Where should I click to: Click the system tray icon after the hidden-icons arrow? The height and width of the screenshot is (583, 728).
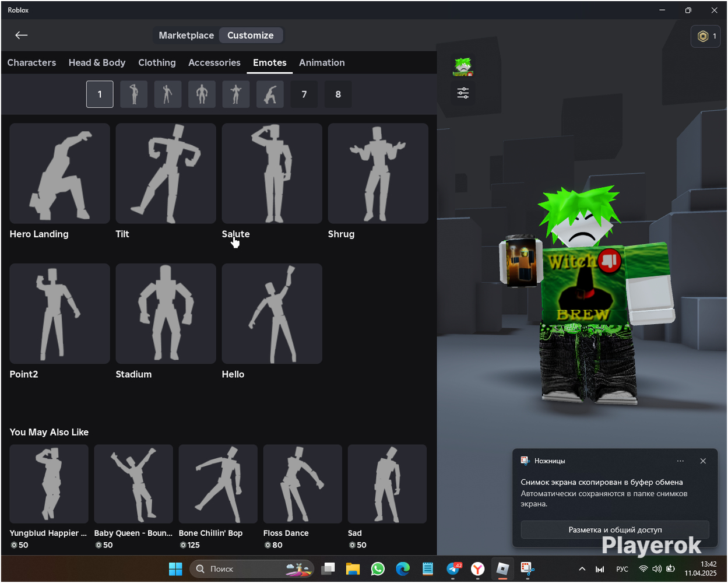pyautogui.click(x=599, y=569)
